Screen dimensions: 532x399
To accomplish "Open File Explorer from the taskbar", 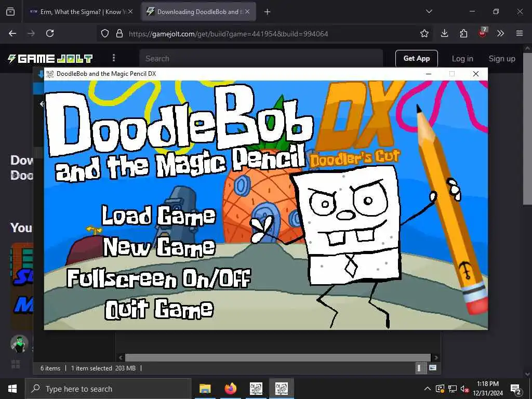I will [205, 389].
